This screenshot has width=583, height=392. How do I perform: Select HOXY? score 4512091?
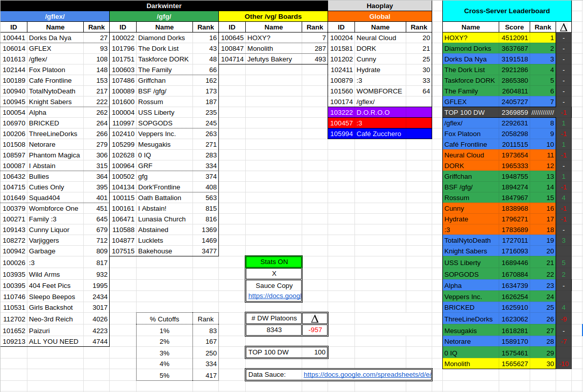pyautogui.click(x=514, y=38)
